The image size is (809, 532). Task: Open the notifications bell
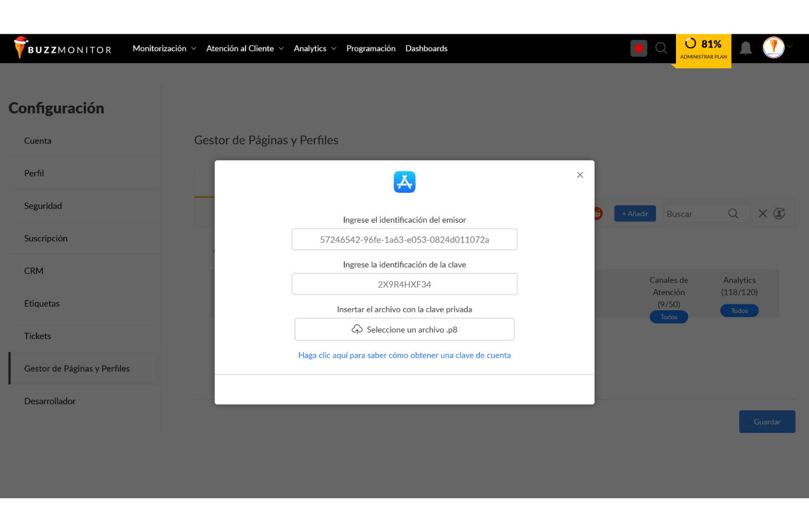746,49
